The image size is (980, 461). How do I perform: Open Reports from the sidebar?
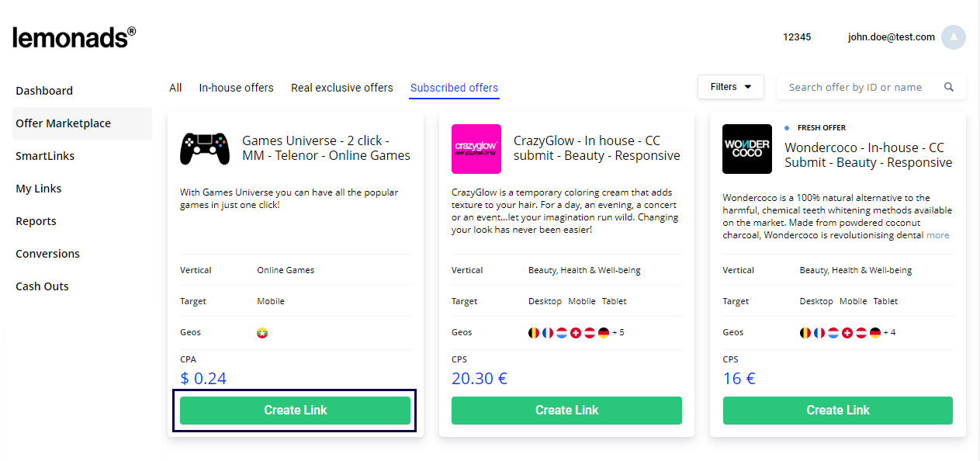coord(36,221)
